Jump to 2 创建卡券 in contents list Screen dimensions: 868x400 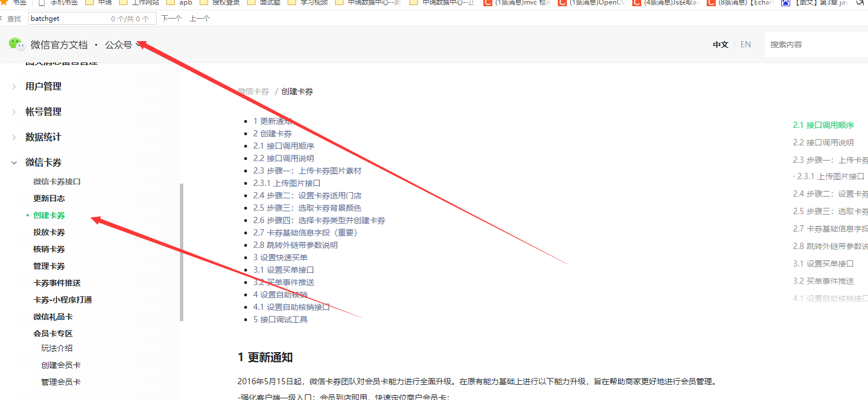click(272, 134)
